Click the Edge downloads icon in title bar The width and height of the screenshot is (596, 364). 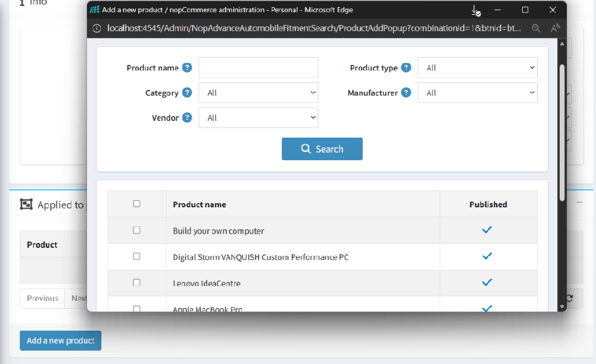coord(476,10)
